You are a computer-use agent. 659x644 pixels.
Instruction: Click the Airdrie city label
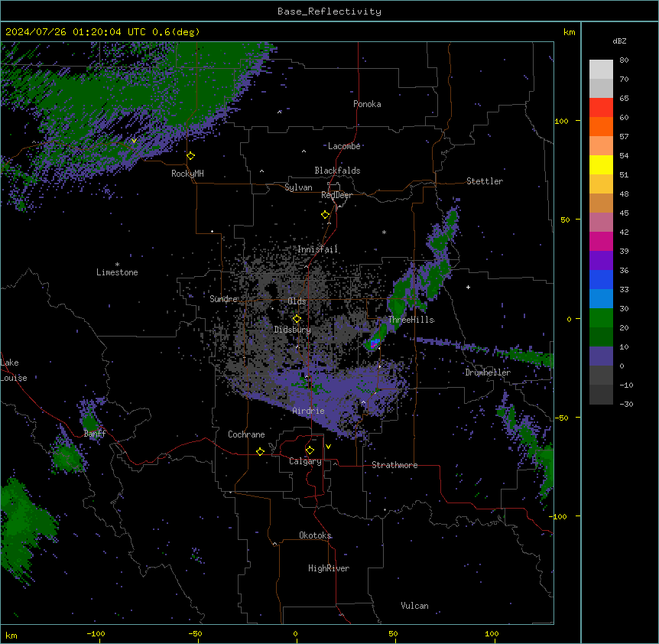point(309,411)
